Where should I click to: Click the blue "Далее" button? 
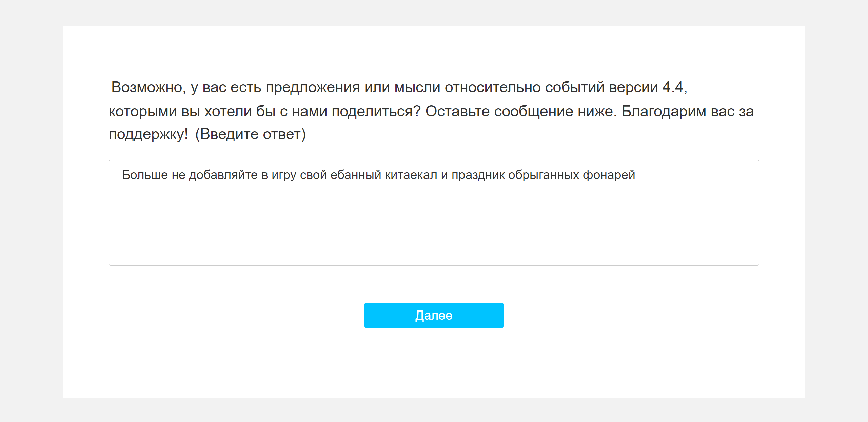(434, 315)
